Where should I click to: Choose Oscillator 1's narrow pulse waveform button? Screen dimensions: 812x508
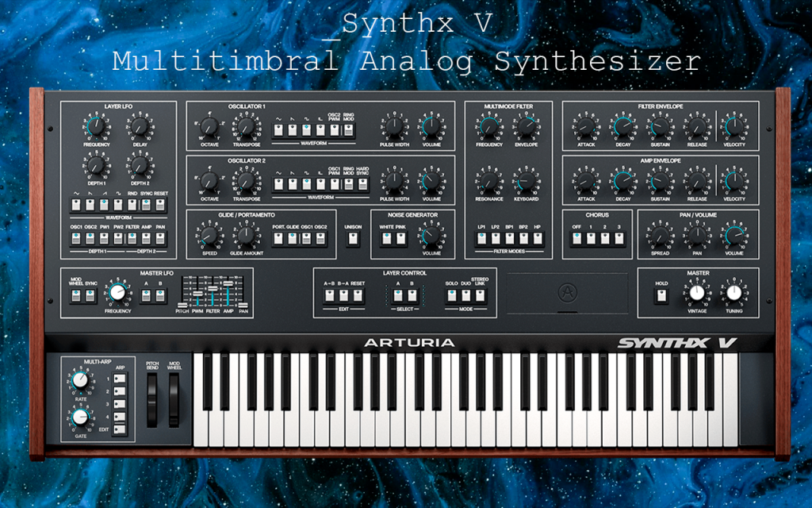click(x=320, y=129)
